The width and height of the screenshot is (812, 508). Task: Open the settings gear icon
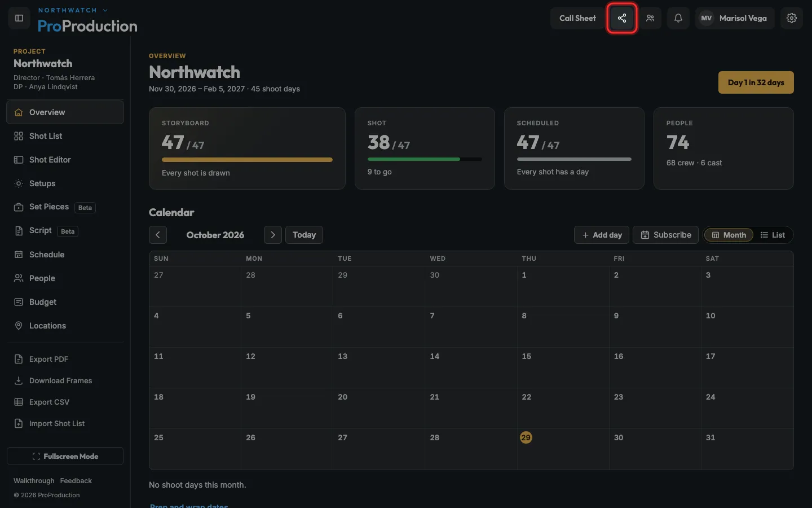tap(792, 18)
